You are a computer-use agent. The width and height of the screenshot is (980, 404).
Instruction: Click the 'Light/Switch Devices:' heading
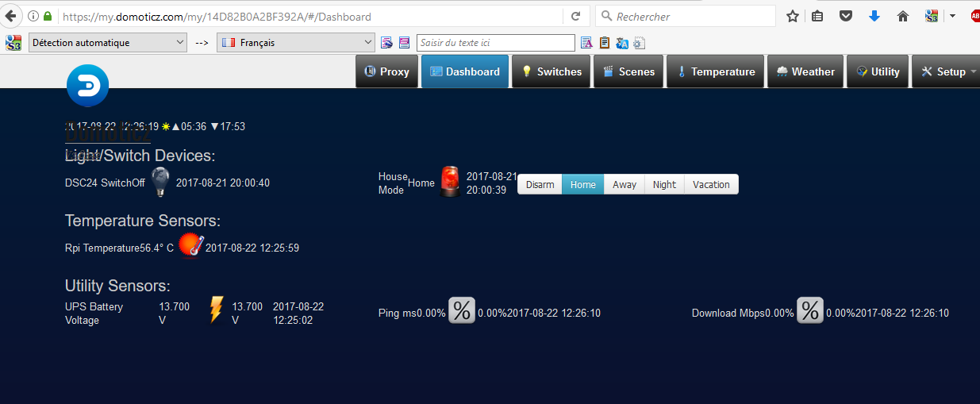140,156
